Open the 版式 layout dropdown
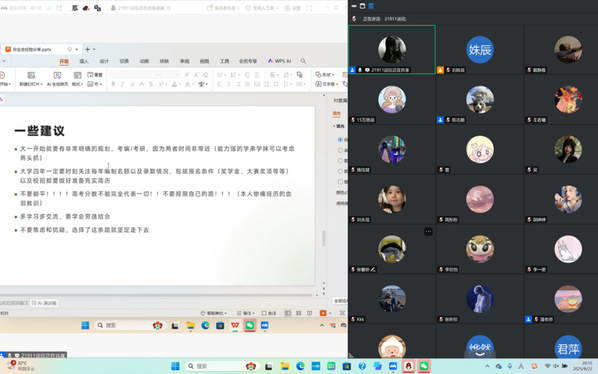The width and height of the screenshot is (598, 374). (77, 79)
